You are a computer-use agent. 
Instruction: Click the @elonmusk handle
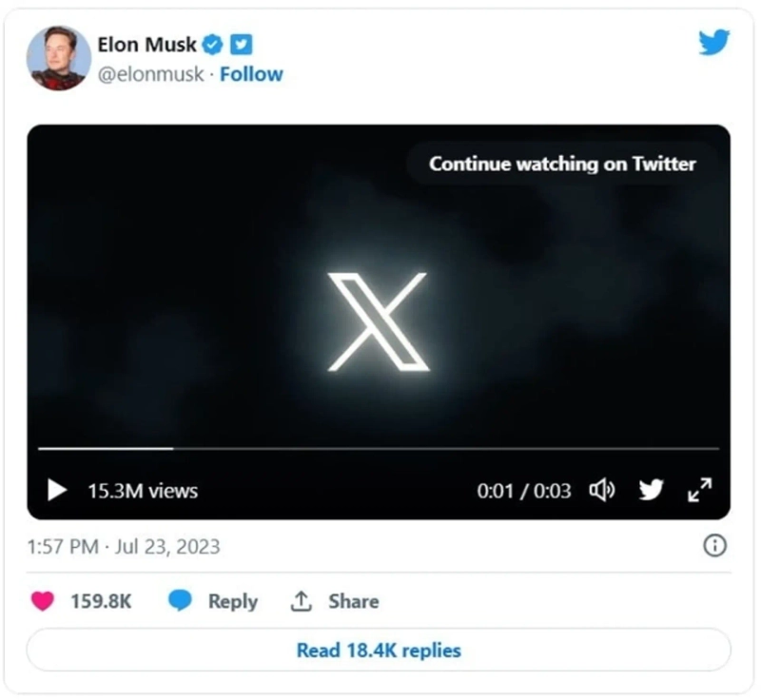150,74
